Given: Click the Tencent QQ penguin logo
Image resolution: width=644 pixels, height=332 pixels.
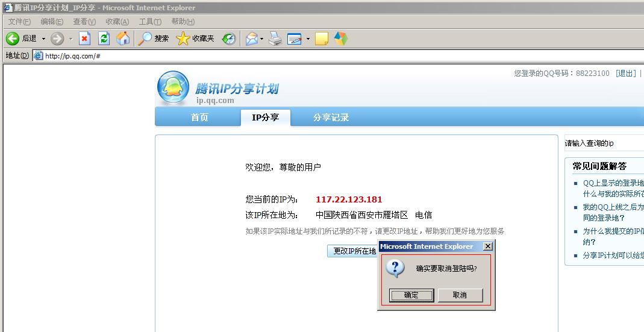Looking at the screenshot, I should [x=174, y=87].
